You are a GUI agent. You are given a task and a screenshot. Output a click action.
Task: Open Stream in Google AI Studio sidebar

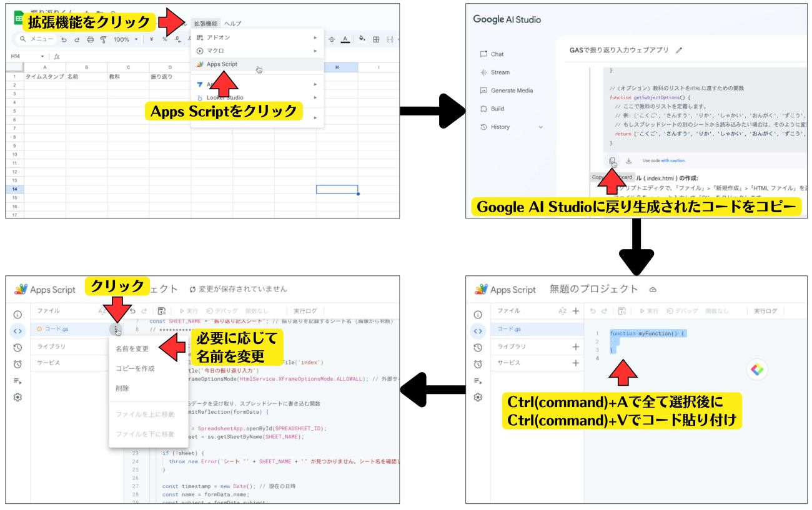pyautogui.click(x=500, y=72)
